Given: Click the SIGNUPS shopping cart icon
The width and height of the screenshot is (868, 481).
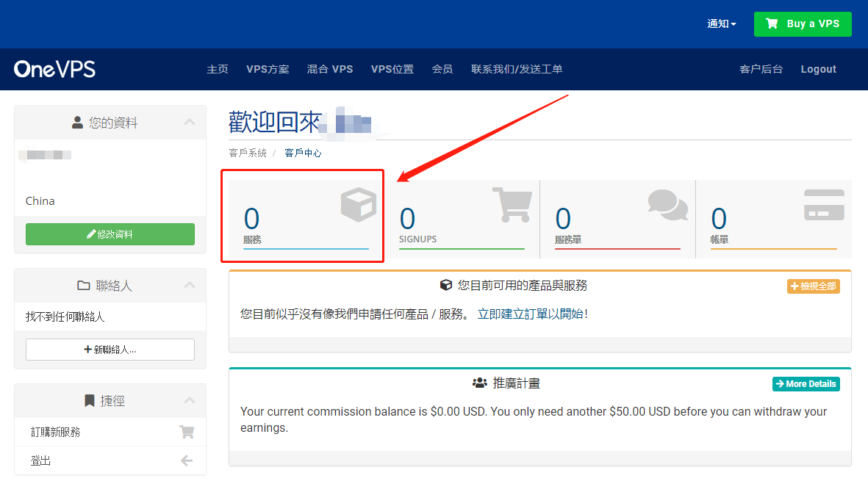Looking at the screenshot, I should [512, 204].
